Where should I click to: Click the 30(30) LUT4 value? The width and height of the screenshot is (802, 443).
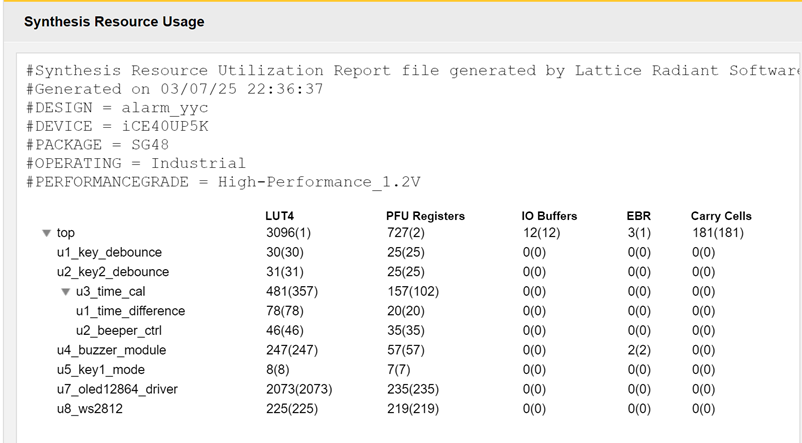tap(284, 252)
